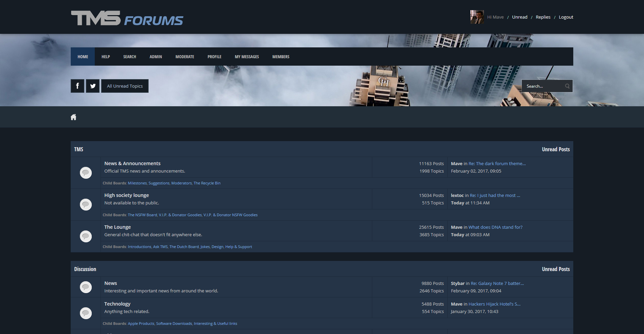
Task: Go to the Home menu tab
Action: [83, 57]
